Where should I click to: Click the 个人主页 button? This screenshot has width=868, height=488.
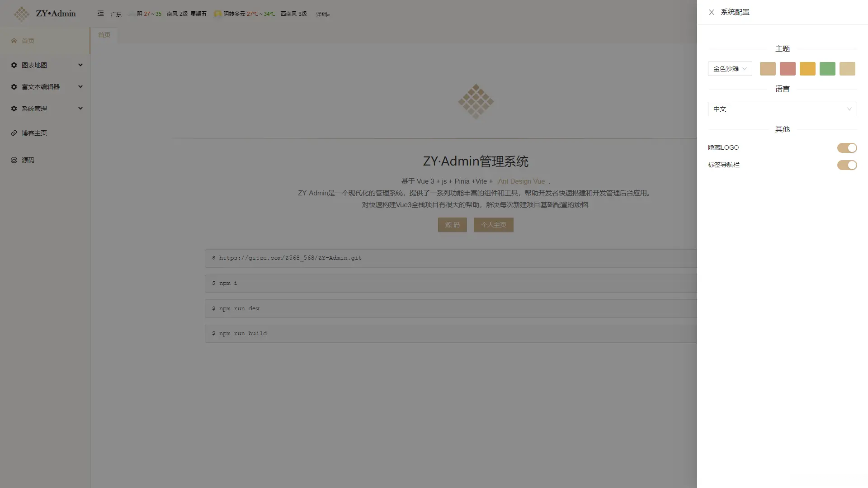[493, 225]
